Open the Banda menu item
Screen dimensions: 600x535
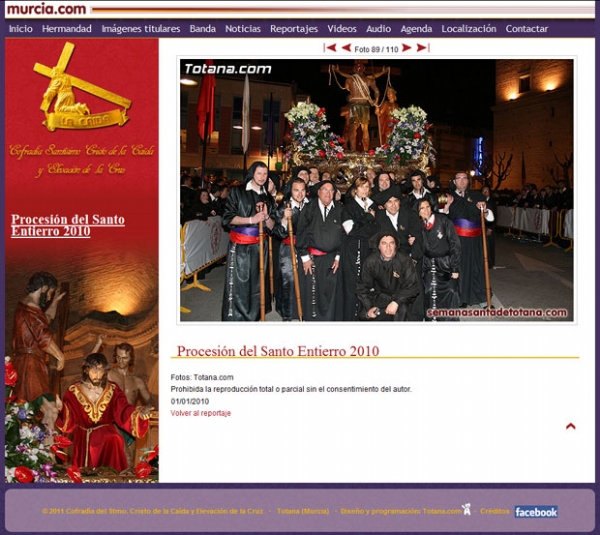202,29
